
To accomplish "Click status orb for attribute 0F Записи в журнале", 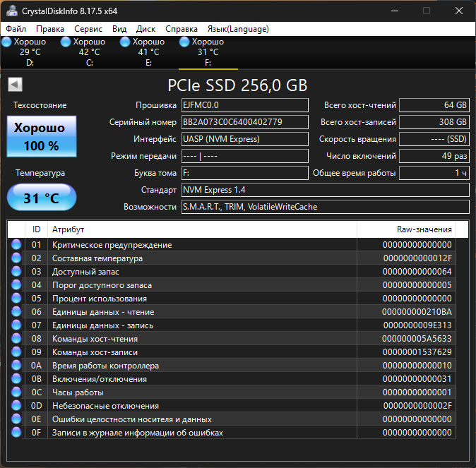I will 16,432.
